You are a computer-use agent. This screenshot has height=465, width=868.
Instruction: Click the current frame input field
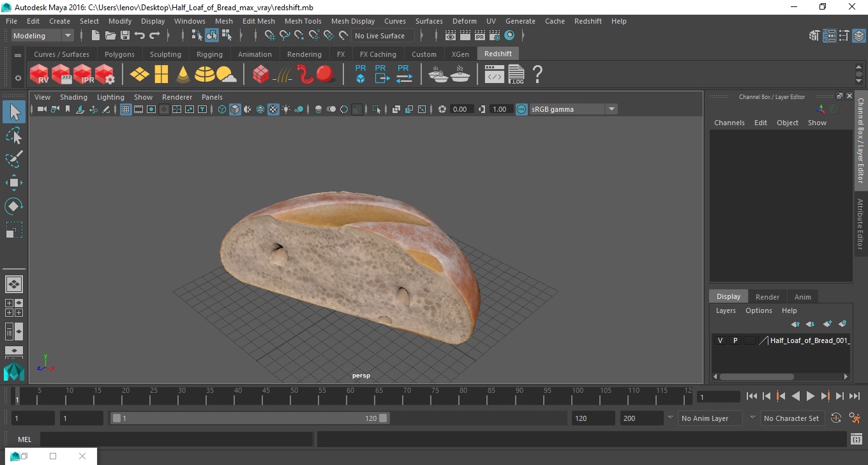(x=719, y=397)
